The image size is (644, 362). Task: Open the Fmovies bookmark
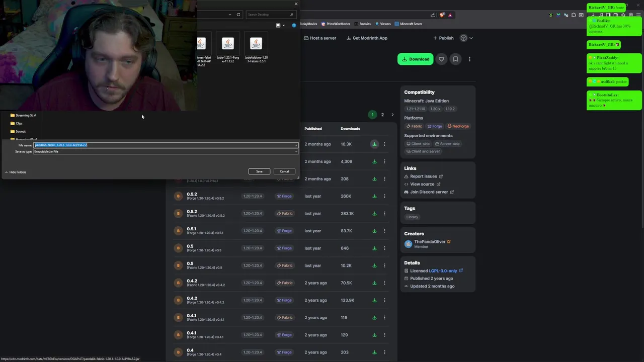pyautogui.click(x=363, y=24)
